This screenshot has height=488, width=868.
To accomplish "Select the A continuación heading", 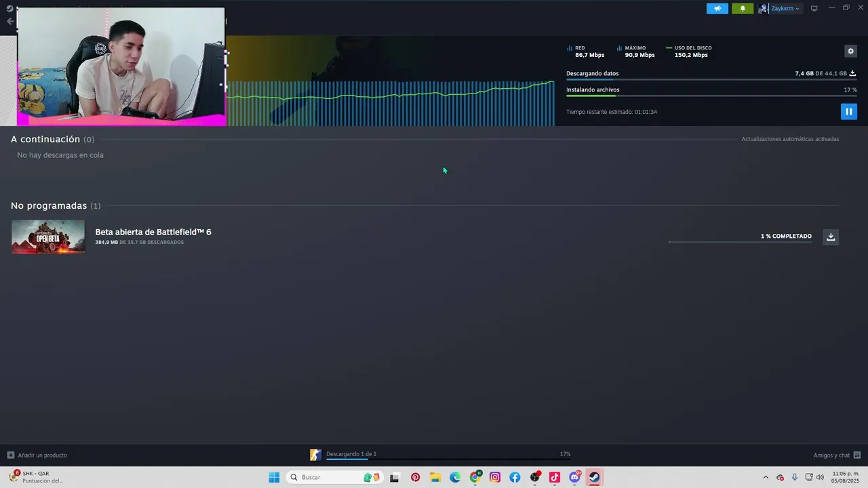I will [45, 139].
